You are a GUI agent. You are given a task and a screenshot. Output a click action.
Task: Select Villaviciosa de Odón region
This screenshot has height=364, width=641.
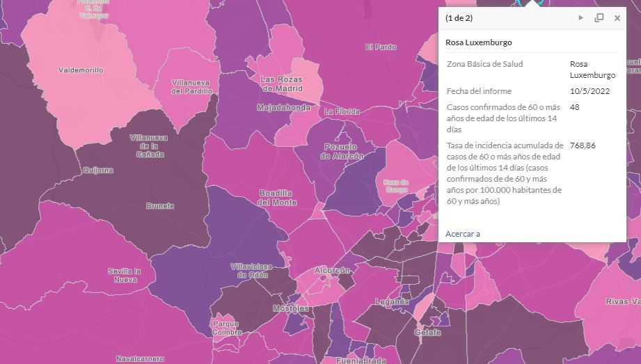[252, 271]
